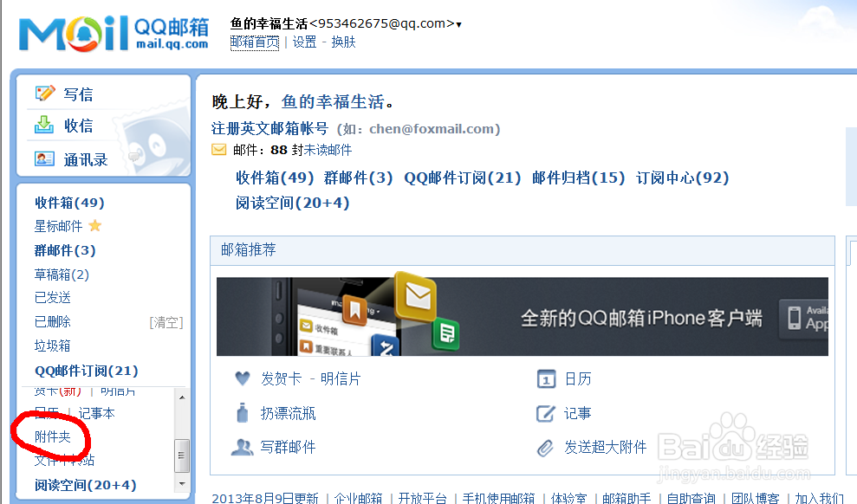
Task: Open 扔漂流瓶 drift bottle link
Action: coord(288,413)
